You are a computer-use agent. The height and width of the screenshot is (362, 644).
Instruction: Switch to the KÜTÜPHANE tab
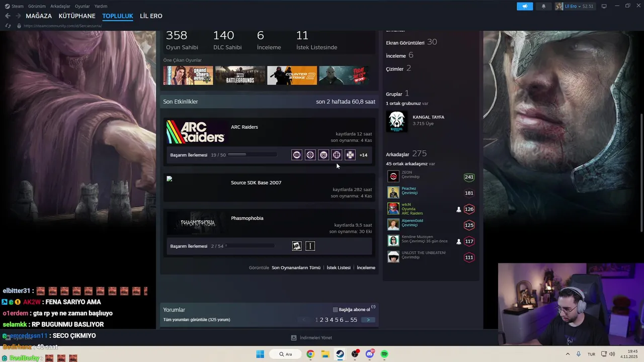tap(77, 16)
